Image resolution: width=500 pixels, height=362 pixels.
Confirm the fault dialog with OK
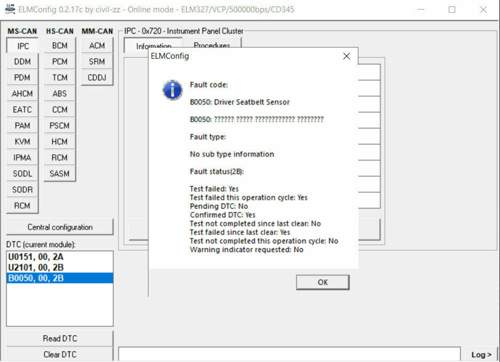(x=323, y=282)
